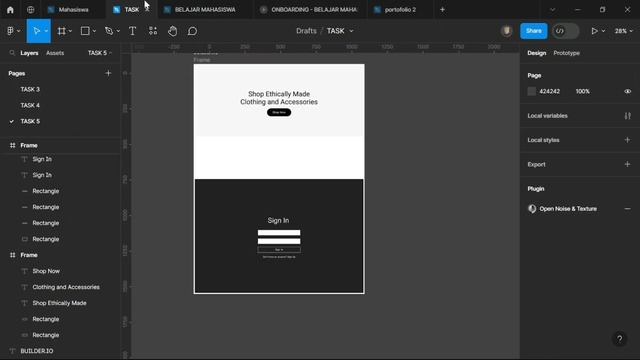640x360 pixels.
Task: Click the Open Noise & Texture plugin icon
Action: (532, 209)
